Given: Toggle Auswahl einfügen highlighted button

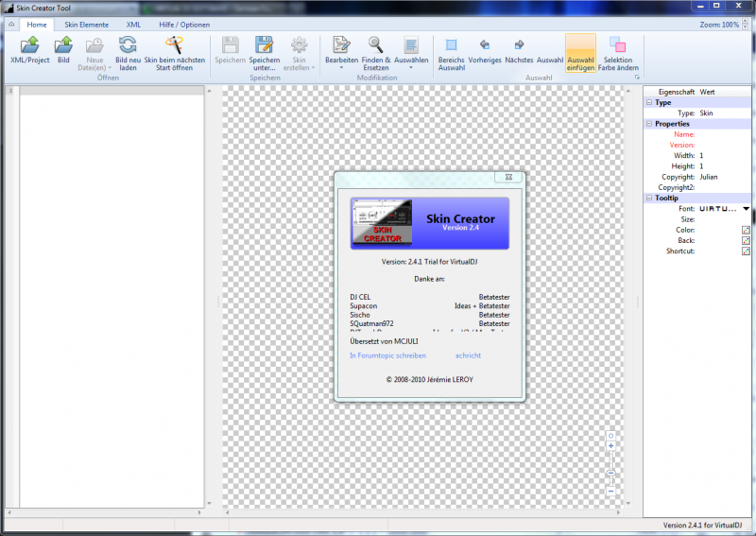Looking at the screenshot, I should click(x=580, y=53).
